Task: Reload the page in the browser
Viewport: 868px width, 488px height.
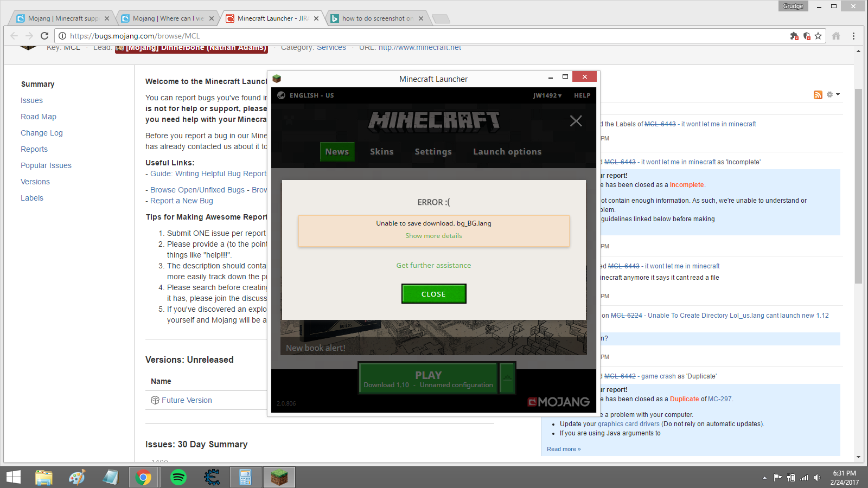Action: point(44,36)
